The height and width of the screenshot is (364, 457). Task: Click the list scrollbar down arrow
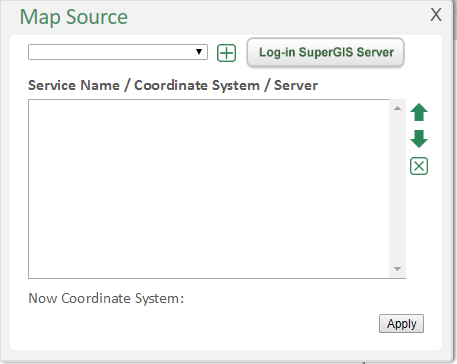tap(397, 269)
